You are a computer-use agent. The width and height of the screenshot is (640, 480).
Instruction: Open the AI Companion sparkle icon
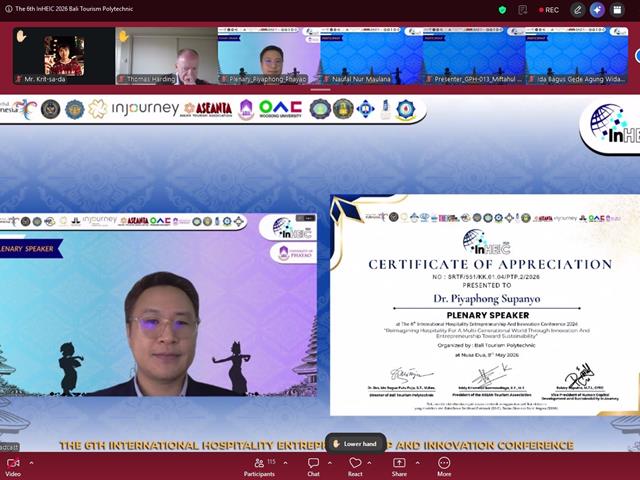pyautogui.click(x=597, y=10)
